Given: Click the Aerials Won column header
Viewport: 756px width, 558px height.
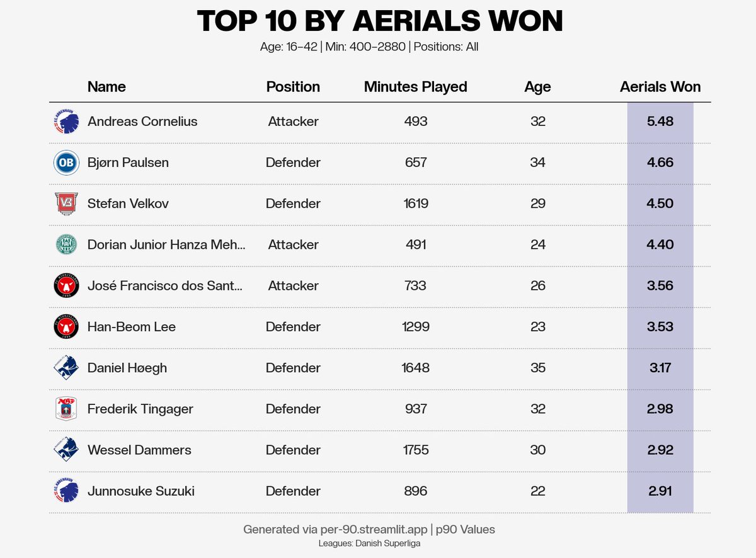Looking at the screenshot, I should point(660,87).
